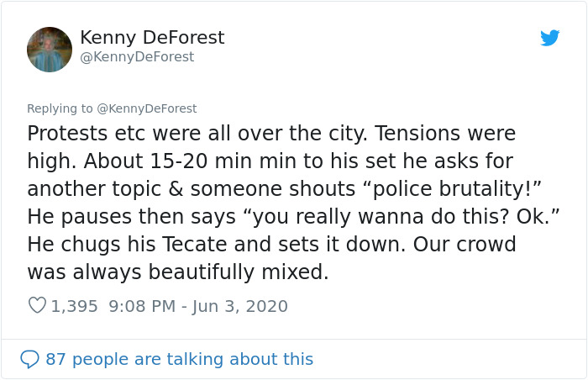Viewport: 588px width, 380px height.
Task: Like the tweet with heart icon
Action: point(36,306)
